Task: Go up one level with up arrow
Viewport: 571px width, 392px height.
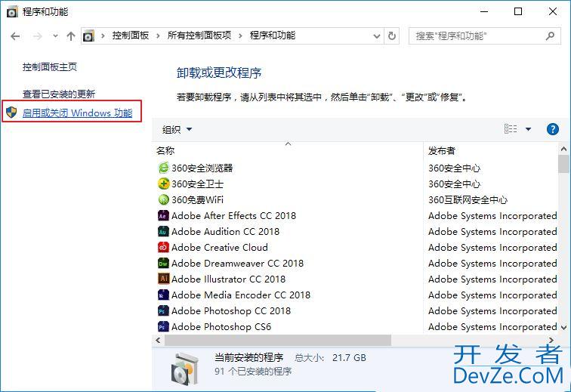Action: [71, 35]
